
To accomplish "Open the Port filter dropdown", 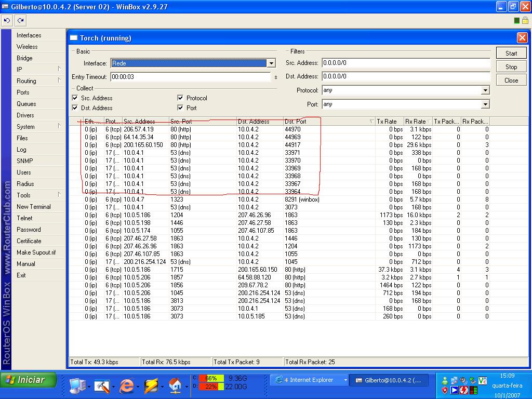I will click(486, 104).
